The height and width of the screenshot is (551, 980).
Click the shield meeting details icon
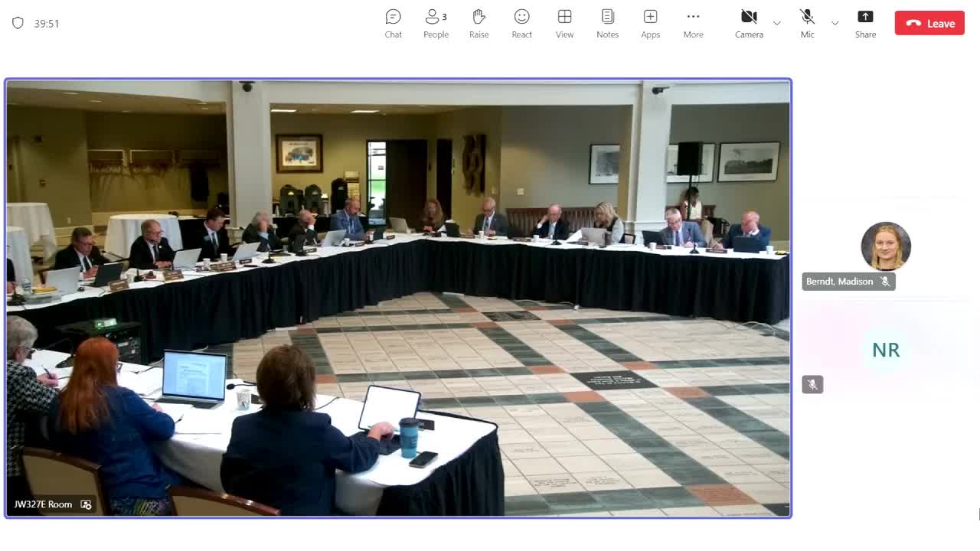[17, 23]
